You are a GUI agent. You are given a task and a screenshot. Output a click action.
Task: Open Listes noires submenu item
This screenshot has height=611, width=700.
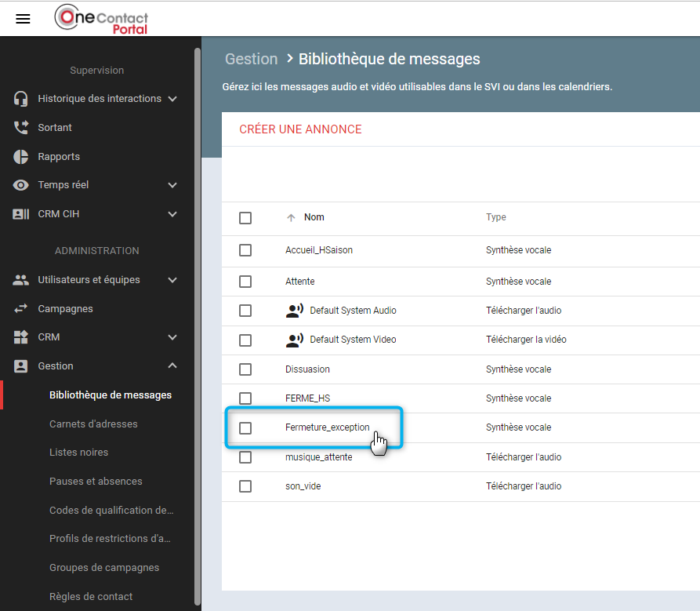pos(78,453)
